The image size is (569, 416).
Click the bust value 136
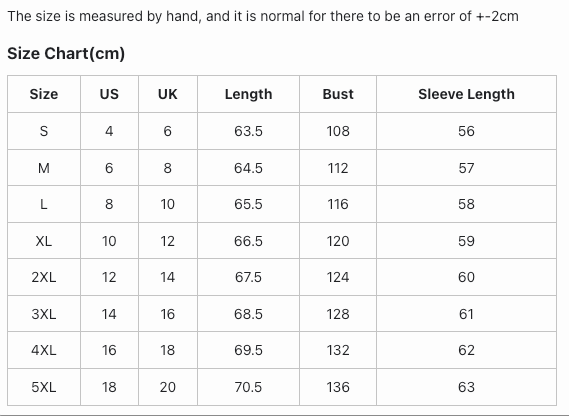coord(338,387)
